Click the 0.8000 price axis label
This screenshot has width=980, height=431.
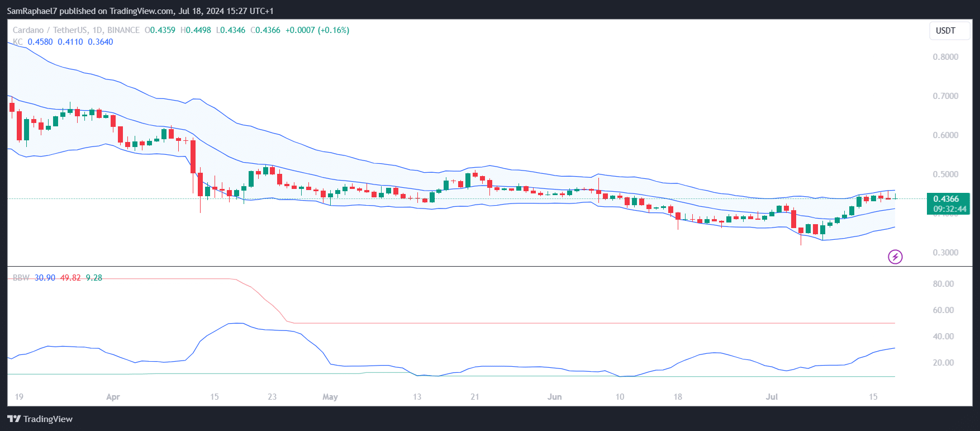(x=945, y=57)
